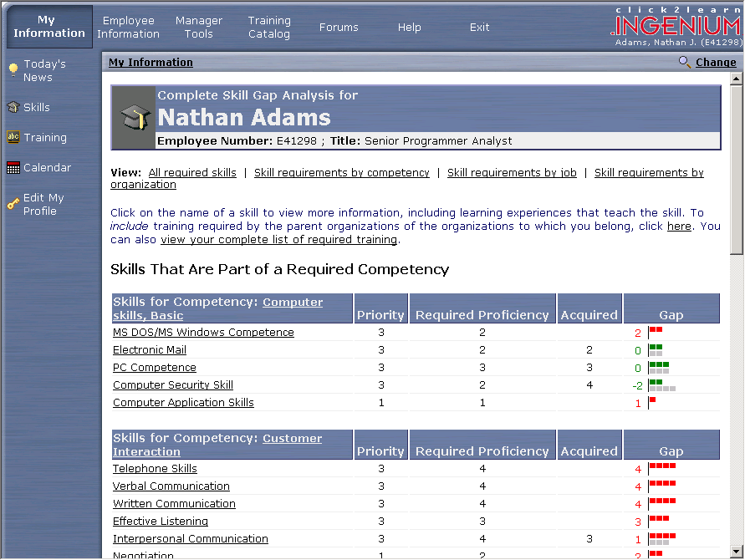Go to the Training Catalog tab
The image size is (745, 560).
[x=269, y=27]
